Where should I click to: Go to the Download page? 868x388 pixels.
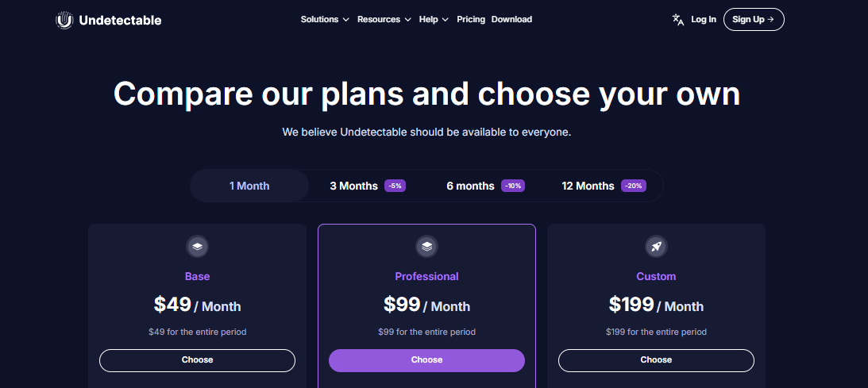(x=511, y=19)
